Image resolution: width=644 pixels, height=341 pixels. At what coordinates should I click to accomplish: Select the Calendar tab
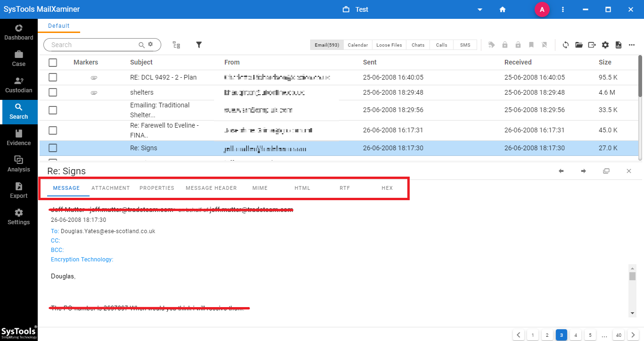pyautogui.click(x=358, y=45)
